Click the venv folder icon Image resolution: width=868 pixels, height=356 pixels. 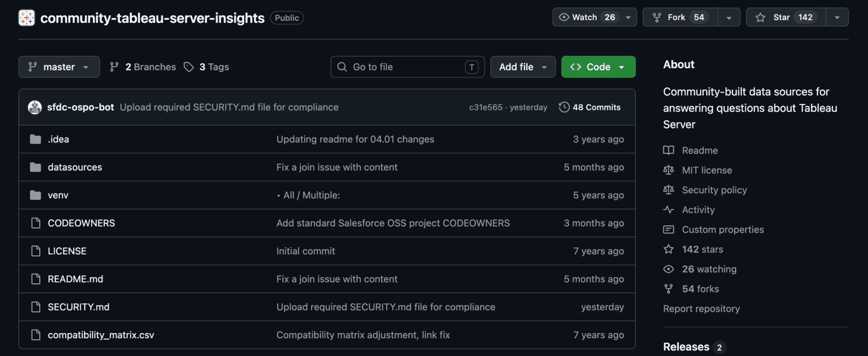coord(36,195)
